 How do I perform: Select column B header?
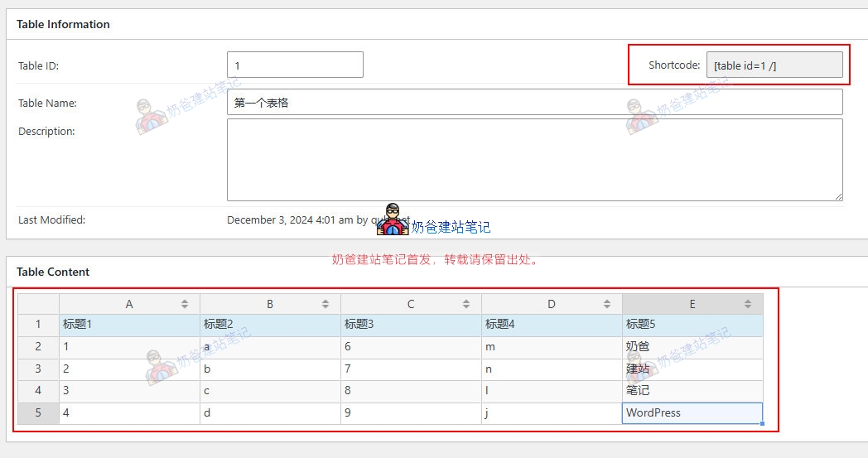tap(270, 304)
